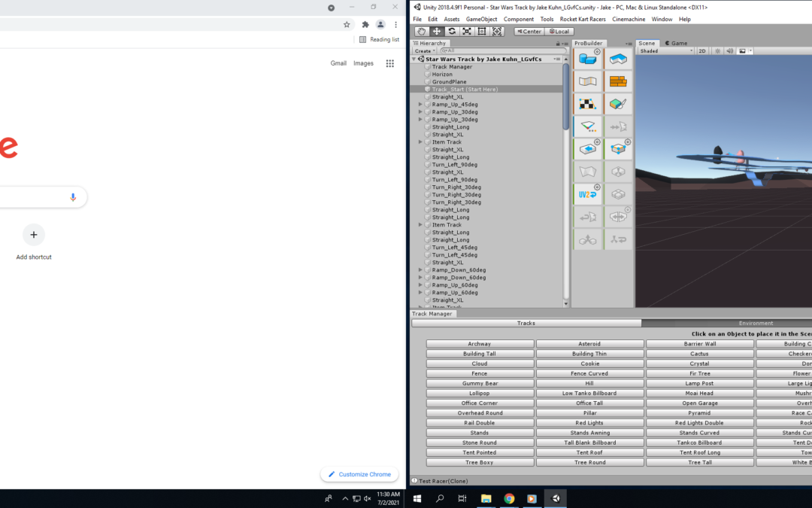Switch to the Game tab
The image size is (812, 508).
pyautogui.click(x=677, y=43)
